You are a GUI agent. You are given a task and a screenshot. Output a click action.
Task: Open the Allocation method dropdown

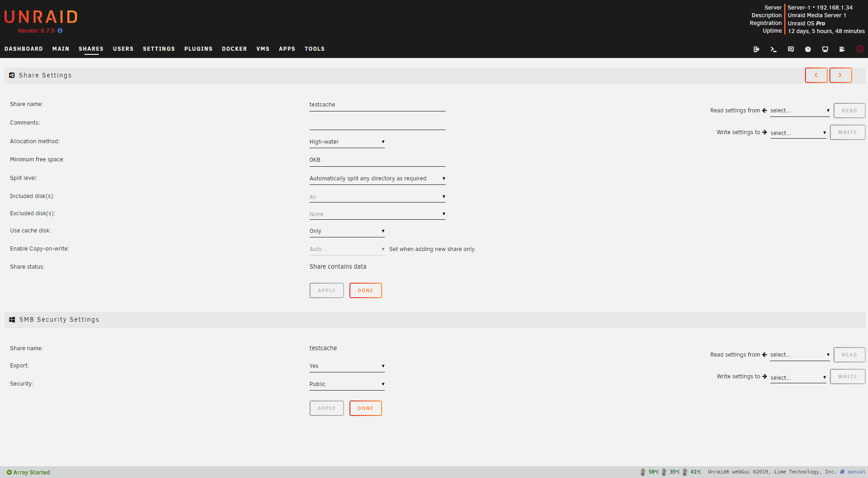coord(347,141)
